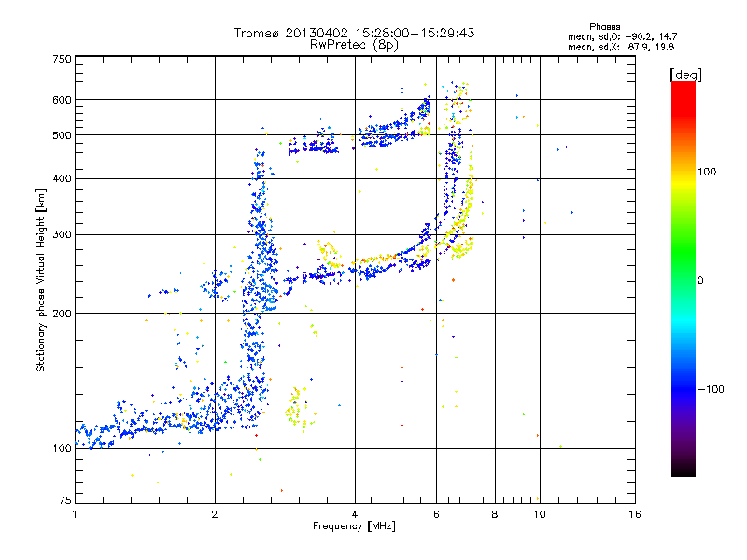The image size is (747, 560).
Task: Click the y-axis '500' tick label
Action: point(62,135)
